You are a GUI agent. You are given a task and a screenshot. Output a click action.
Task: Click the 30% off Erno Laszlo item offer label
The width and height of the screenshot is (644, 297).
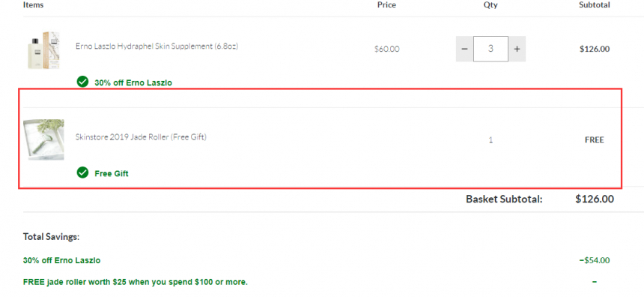tap(133, 82)
